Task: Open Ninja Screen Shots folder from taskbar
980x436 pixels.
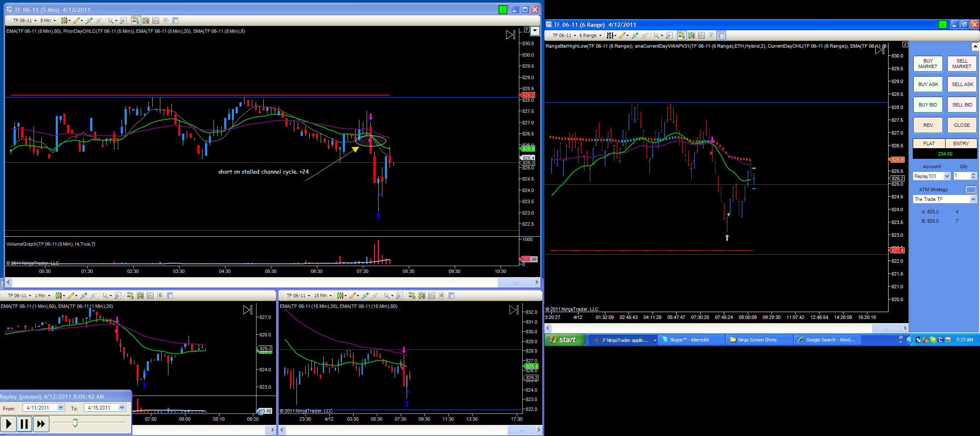Action: coord(760,340)
